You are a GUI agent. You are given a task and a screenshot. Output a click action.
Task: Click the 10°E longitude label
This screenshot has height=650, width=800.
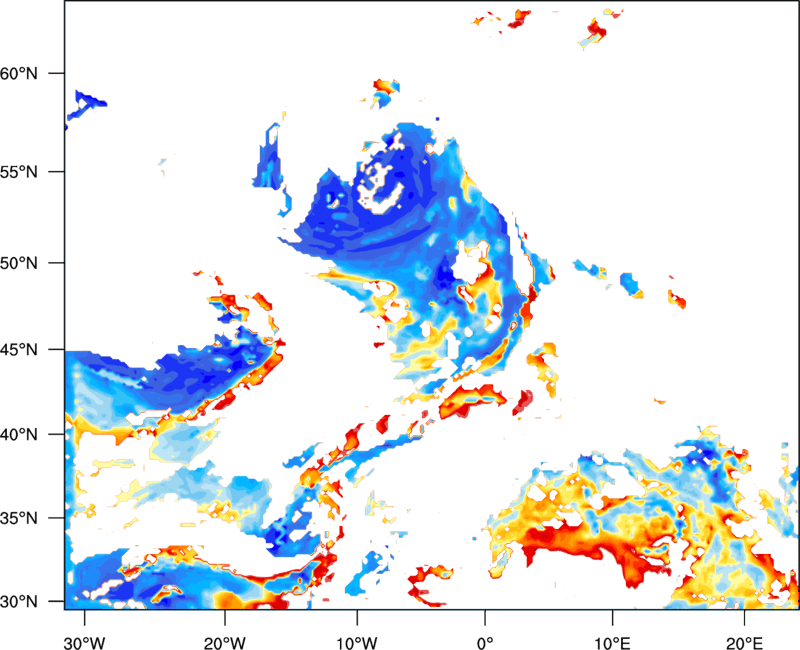[x=612, y=643]
